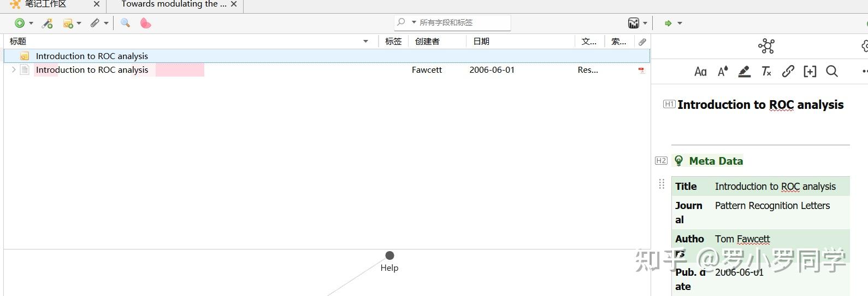
Task: Click the H1 heading marker badge
Action: point(669,104)
